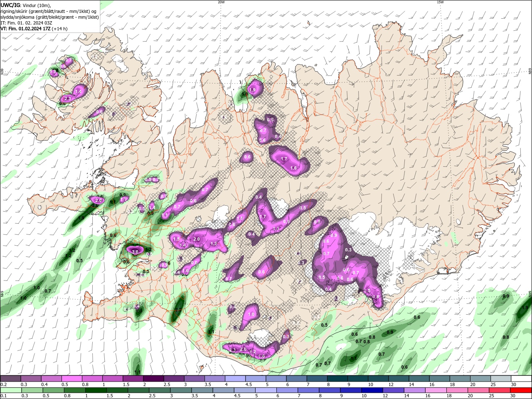Image resolution: width=532 pixels, height=399 pixels.
Task: Click the 3.0 precipitation value on the map
Action: 135,252
